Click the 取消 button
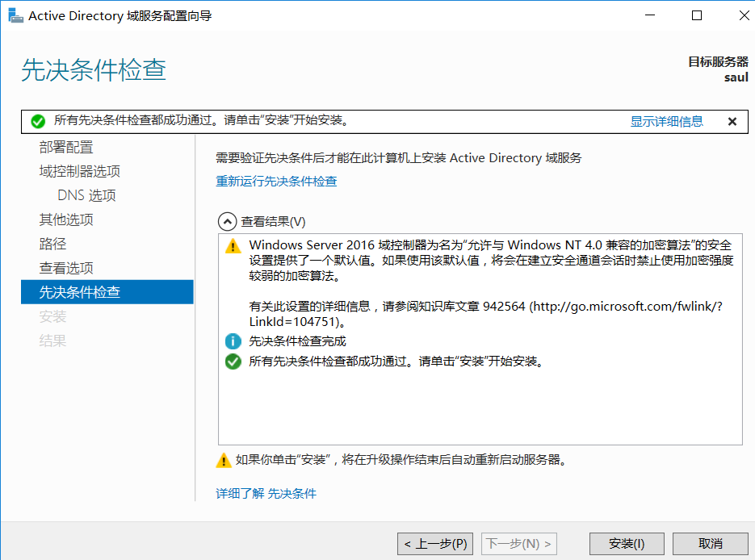The height and width of the screenshot is (560, 755). pos(711,544)
